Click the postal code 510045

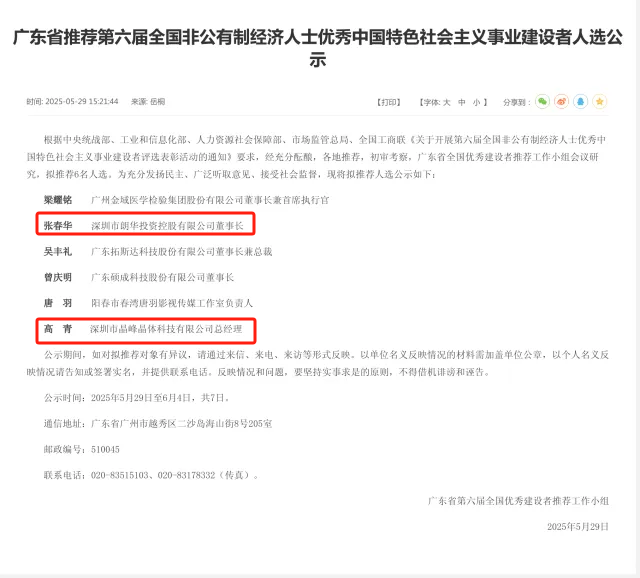point(105,449)
